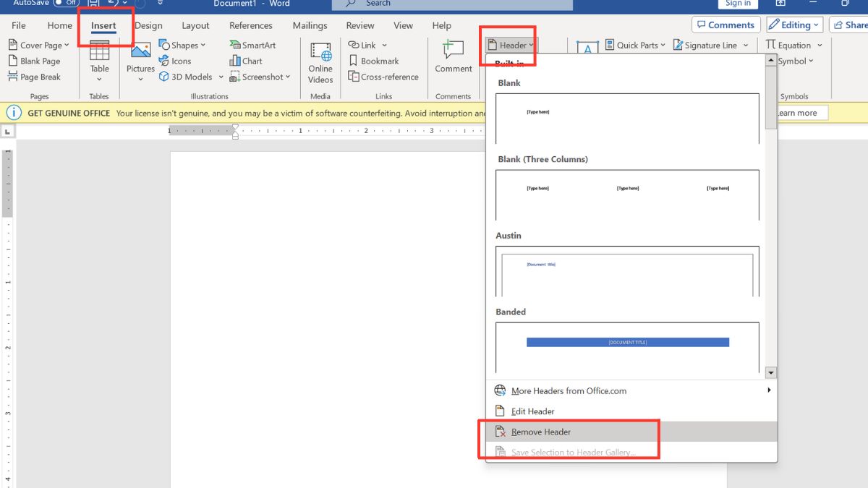Click the Pictures button
This screenshot has width=868, height=488.
140,61
